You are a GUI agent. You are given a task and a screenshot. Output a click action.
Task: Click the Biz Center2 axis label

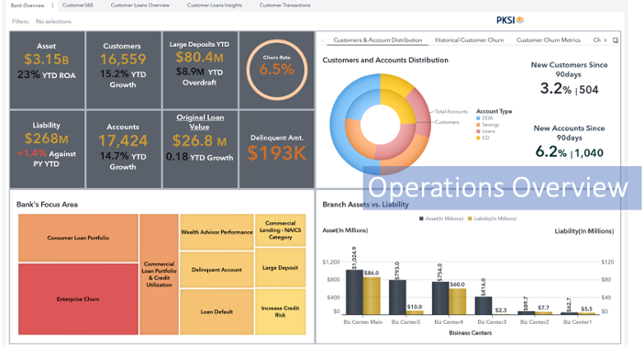pyautogui.click(x=534, y=322)
